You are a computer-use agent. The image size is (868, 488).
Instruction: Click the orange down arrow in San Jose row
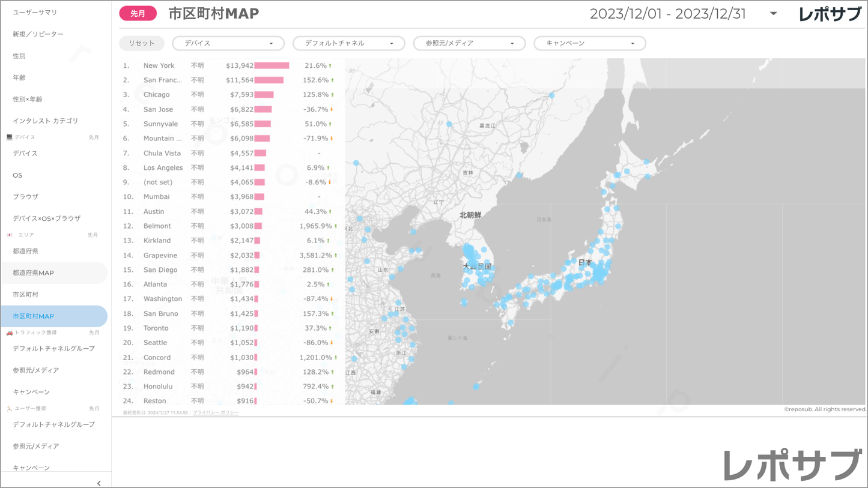tap(332, 110)
